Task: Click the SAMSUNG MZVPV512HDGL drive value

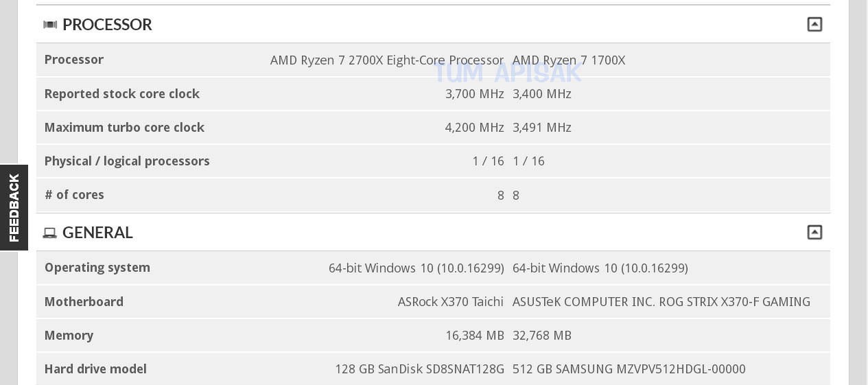Action: coord(629,369)
